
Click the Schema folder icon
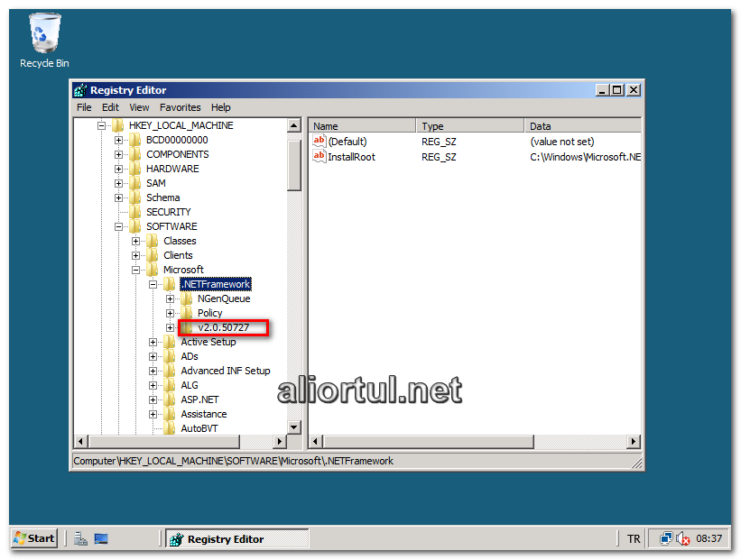point(134,197)
